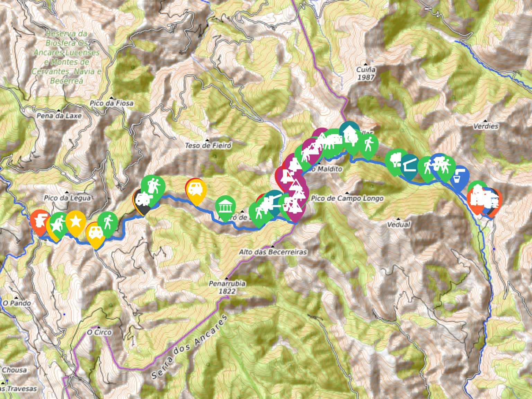This screenshot has height=399, width=532.
Task: Select the Pico de Campo Longo label
Action: click(347, 198)
